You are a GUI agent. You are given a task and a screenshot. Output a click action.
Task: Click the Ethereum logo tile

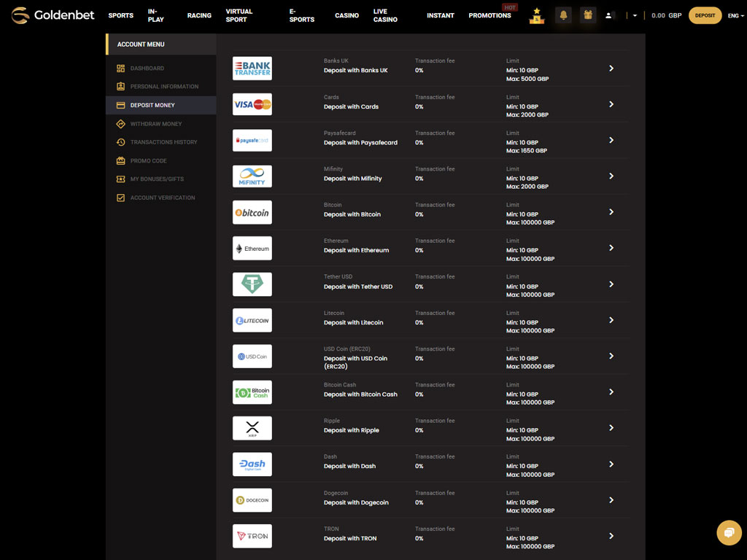[252, 248]
